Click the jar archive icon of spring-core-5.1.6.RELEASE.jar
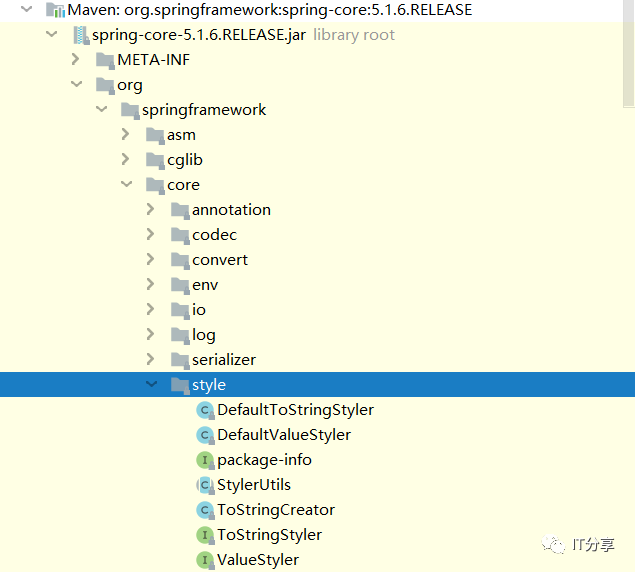The height and width of the screenshot is (572, 635). click(81, 35)
